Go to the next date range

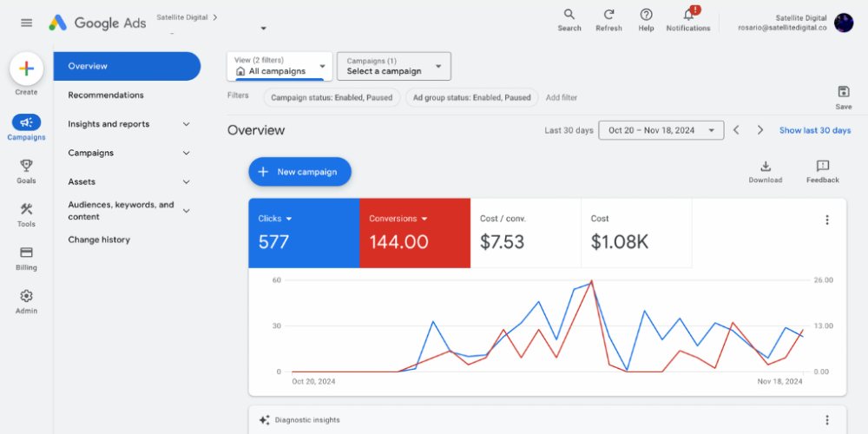[x=760, y=130]
